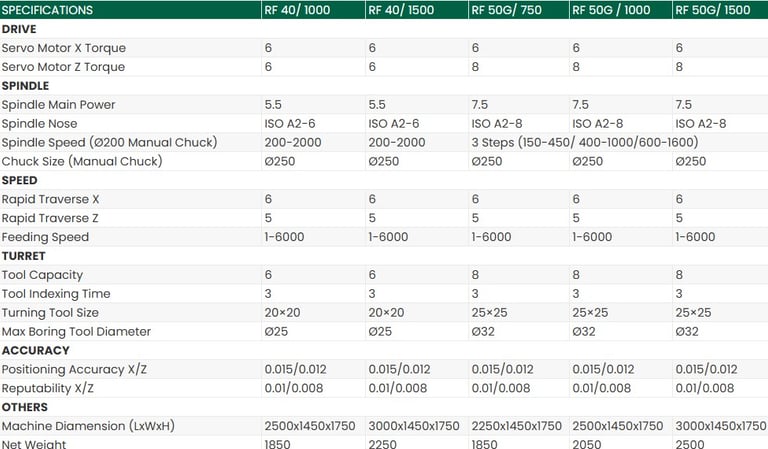Click the Servo Motor Z Torque row label

tap(63, 67)
